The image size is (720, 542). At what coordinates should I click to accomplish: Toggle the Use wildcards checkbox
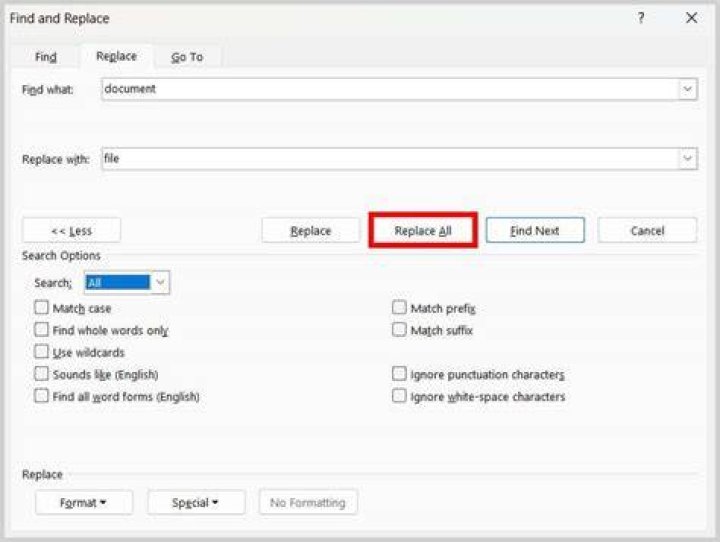point(41,352)
